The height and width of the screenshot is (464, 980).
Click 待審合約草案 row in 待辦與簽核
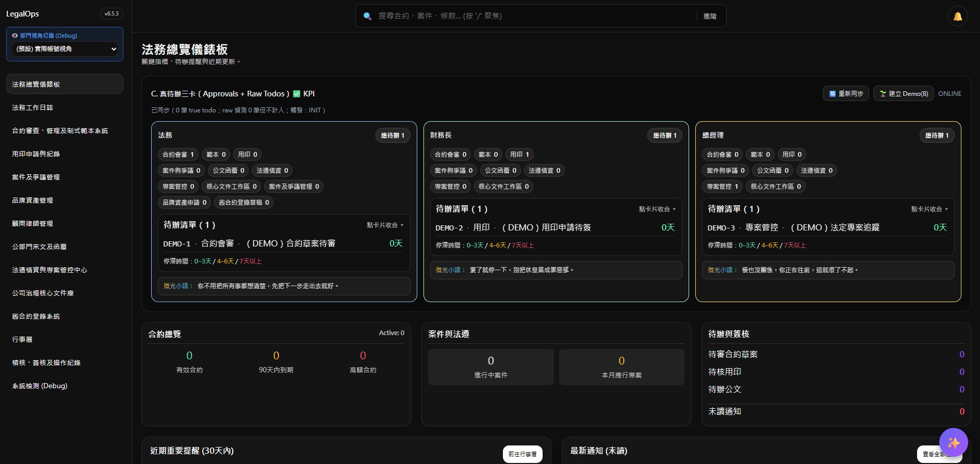coord(836,354)
